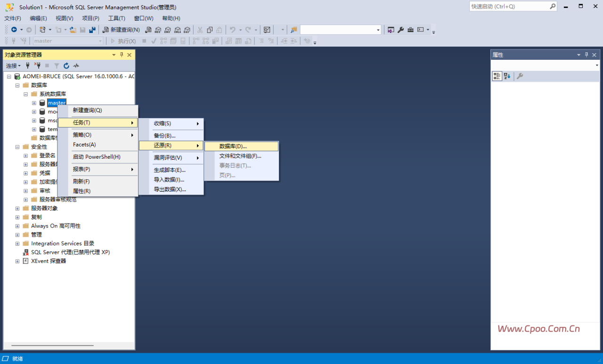Expand the Always On 高可用性 node
This screenshot has height=364, width=603.
click(17, 226)
